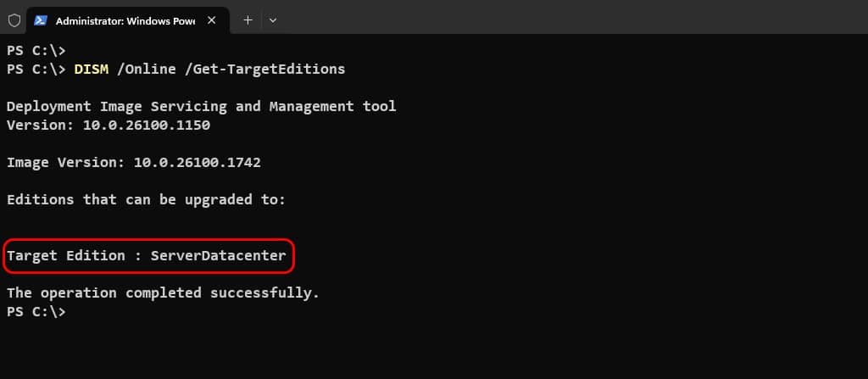This screenshot has height=379, width=868.
Task: Click The operation completed successfully message
Action: pyautogui.click(x=164, y=293)
